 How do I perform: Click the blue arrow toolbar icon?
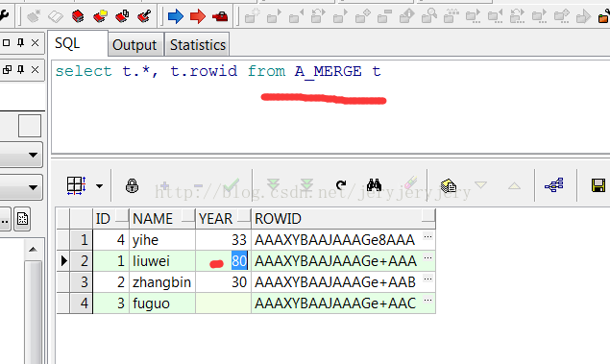click(176, 16)
